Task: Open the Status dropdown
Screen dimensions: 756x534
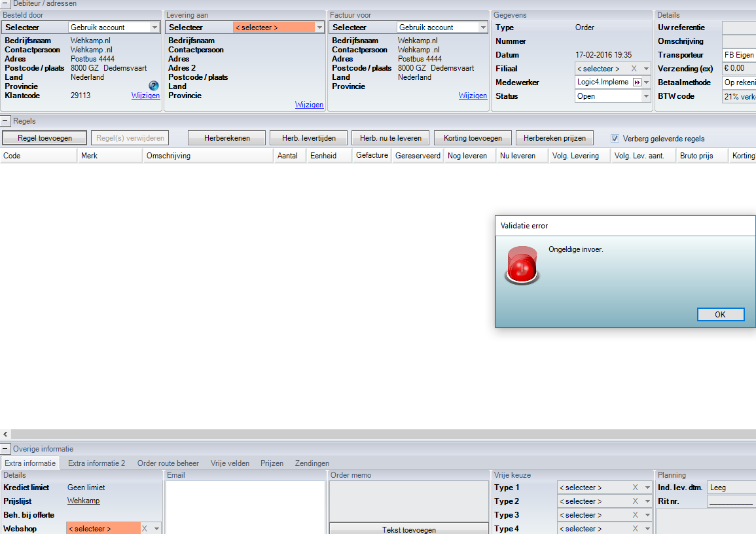Action: tap(646, 96)
